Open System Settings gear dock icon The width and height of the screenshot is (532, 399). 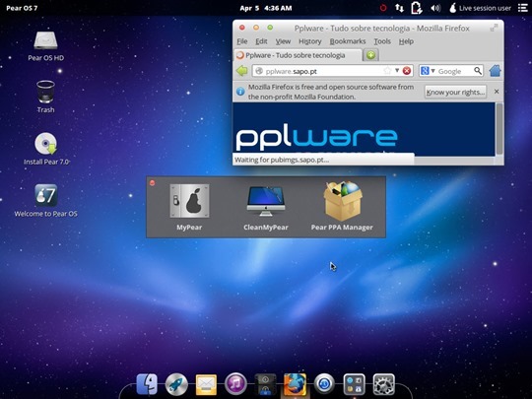click(384, 384)
